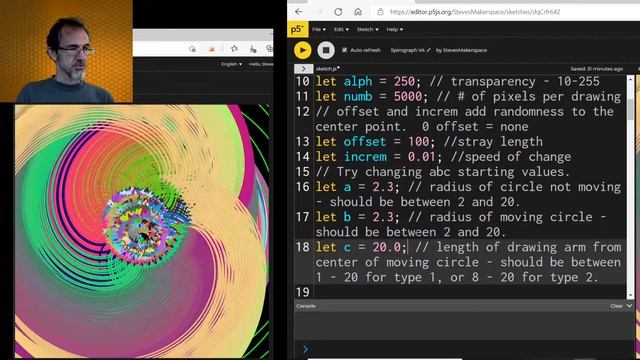Click the code editor vertical scrollbar

coord(630,110)
